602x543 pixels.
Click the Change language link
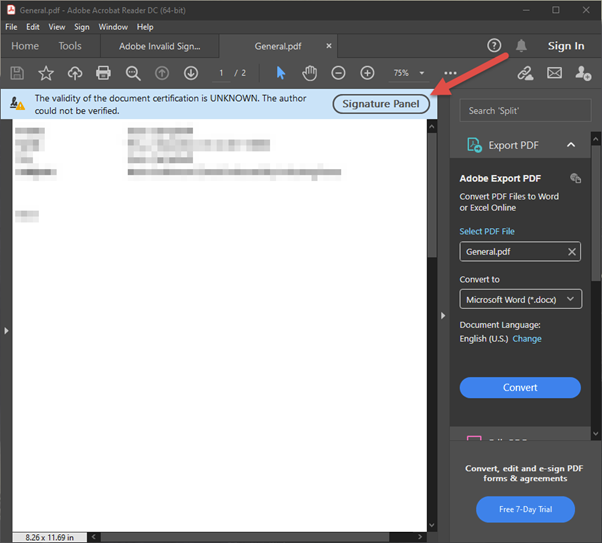pos(527,339)
